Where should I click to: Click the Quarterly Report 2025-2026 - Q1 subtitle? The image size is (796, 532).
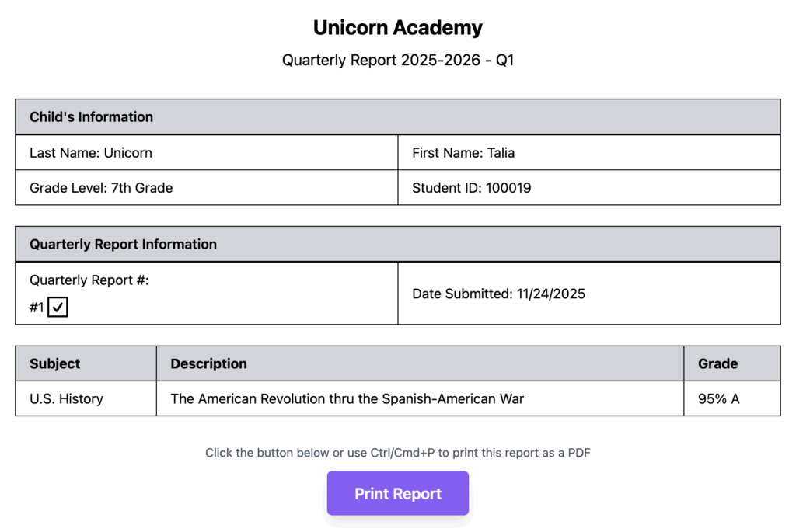click(397, 60)
